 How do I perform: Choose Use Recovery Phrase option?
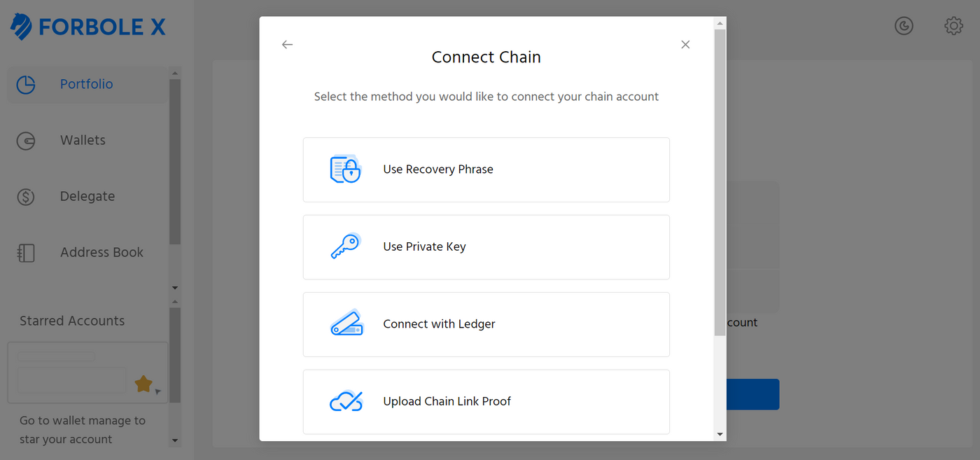pos(486,169)
